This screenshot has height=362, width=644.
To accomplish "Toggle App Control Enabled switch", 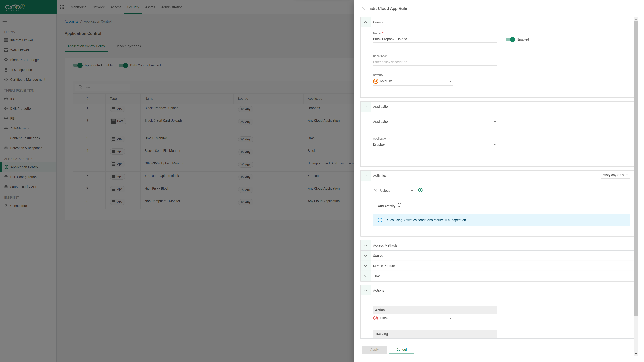I will click(78, 65).
